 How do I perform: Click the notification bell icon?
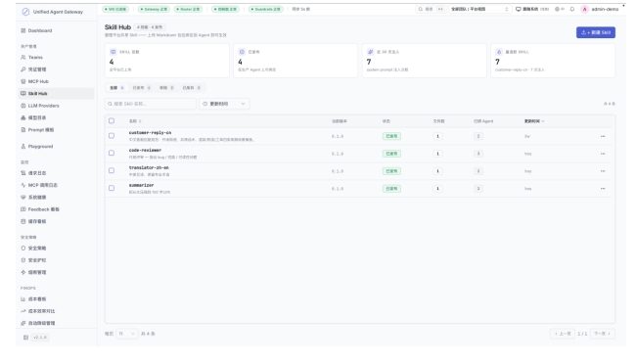click(572, 9)
